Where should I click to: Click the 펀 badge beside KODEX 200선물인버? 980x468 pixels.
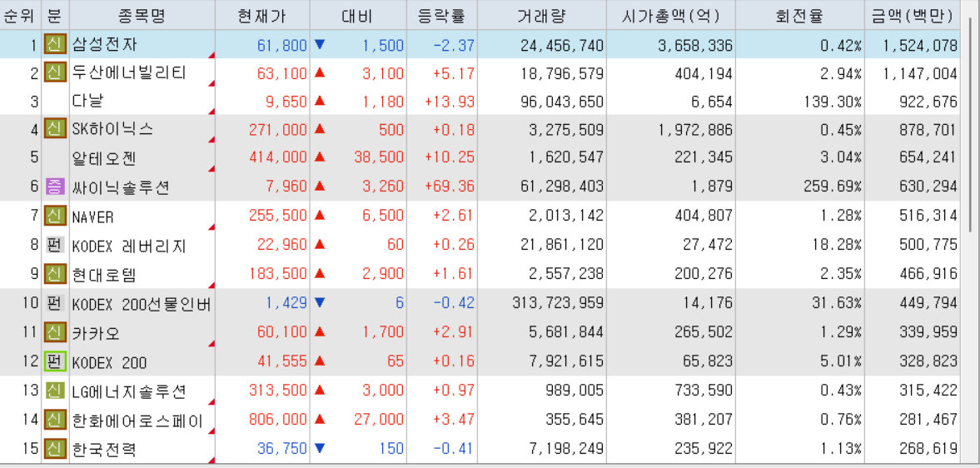[55, 304]
